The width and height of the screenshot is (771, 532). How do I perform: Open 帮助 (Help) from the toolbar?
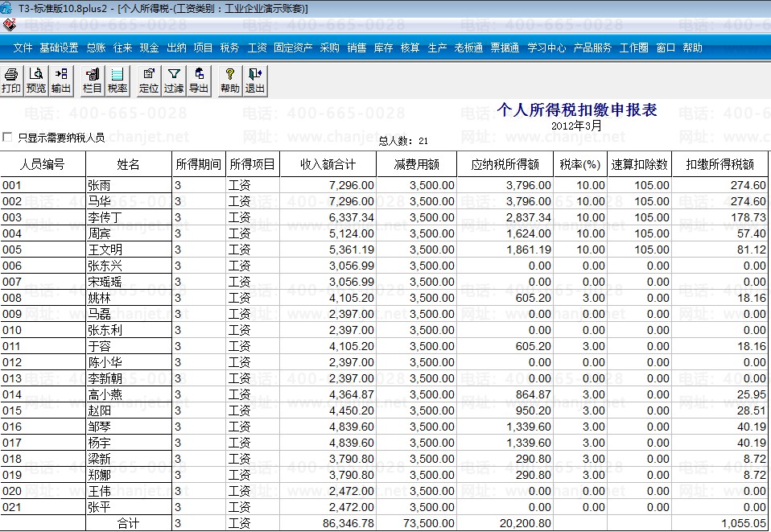pos(230,80)
